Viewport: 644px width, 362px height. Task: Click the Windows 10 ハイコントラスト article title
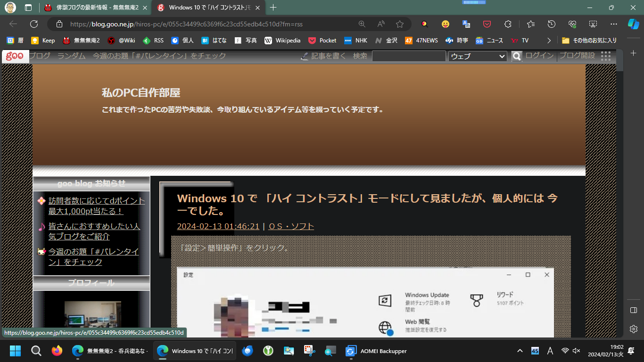[367, 204]
